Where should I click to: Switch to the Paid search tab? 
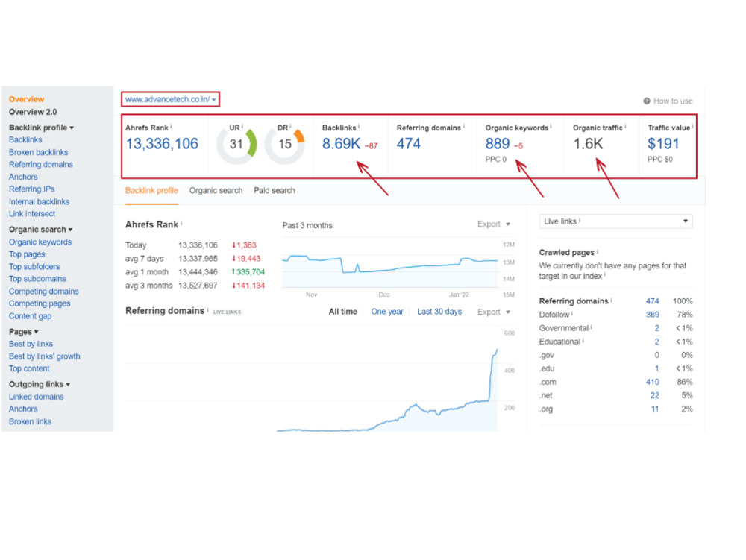[275, 191]
